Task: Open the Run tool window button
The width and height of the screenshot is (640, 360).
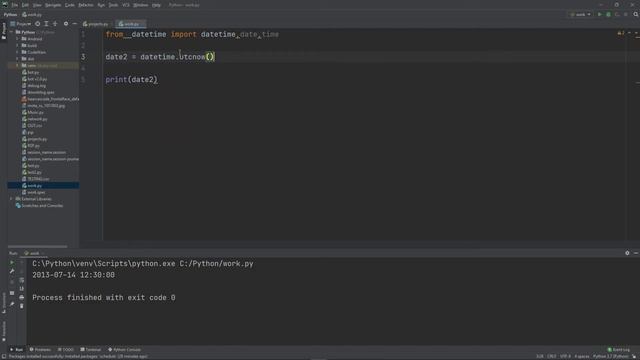Action: [17, 350]
